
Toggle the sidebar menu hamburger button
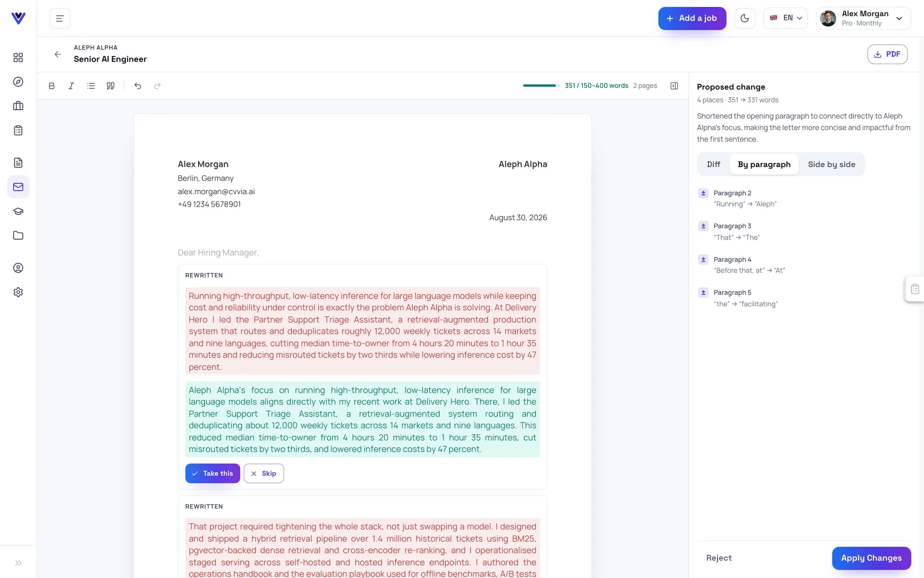tap(60, 18)
